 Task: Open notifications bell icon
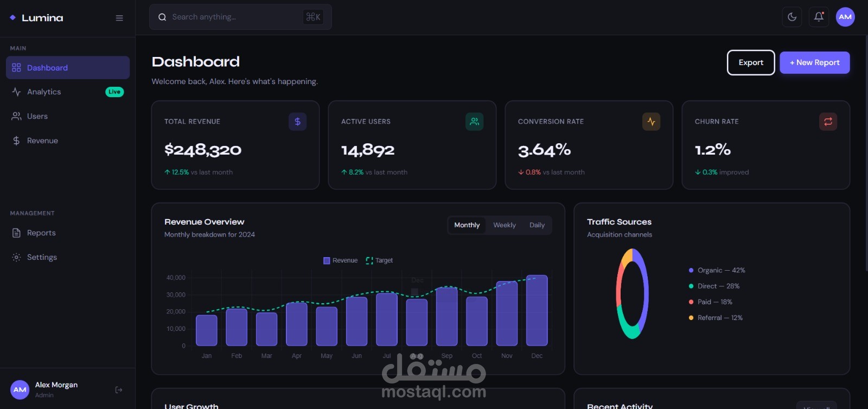pos(819,17)
